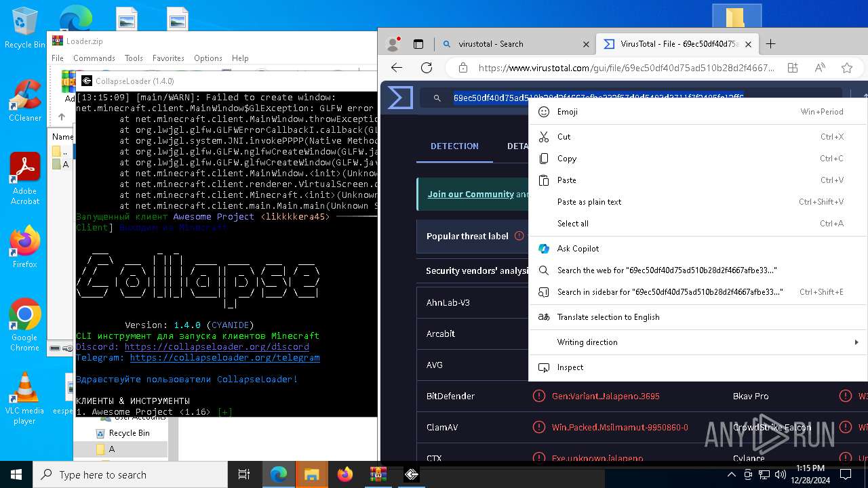
Task: Search in sidebar for selected hash
Action: click(698, 292)
